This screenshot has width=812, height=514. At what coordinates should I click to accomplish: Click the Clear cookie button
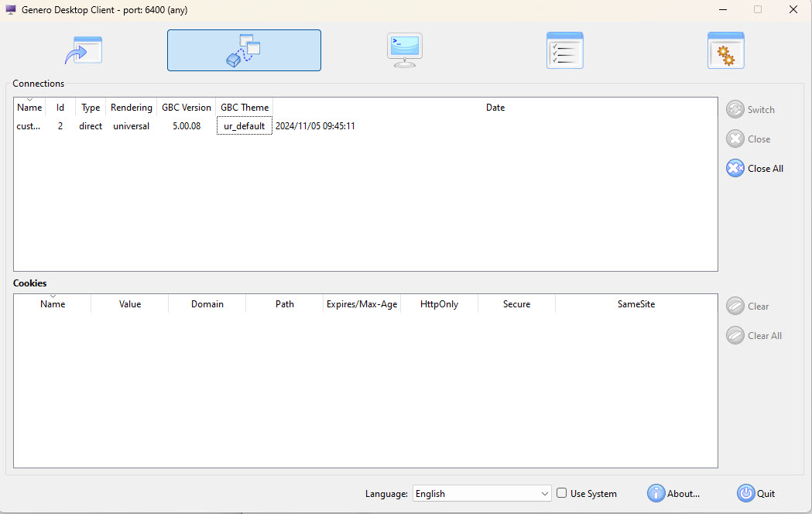[747, 306]
